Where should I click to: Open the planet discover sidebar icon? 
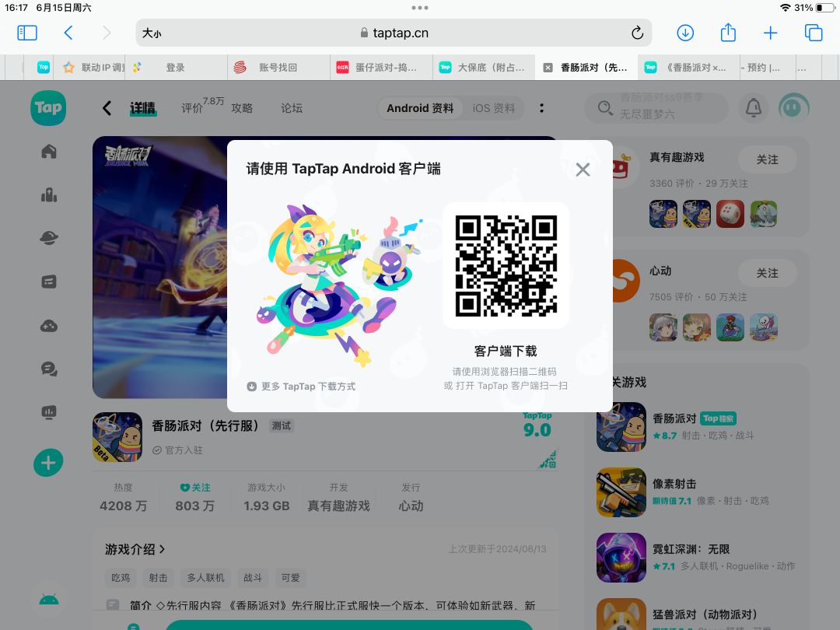pyautogui.click(x=49, y=238)
